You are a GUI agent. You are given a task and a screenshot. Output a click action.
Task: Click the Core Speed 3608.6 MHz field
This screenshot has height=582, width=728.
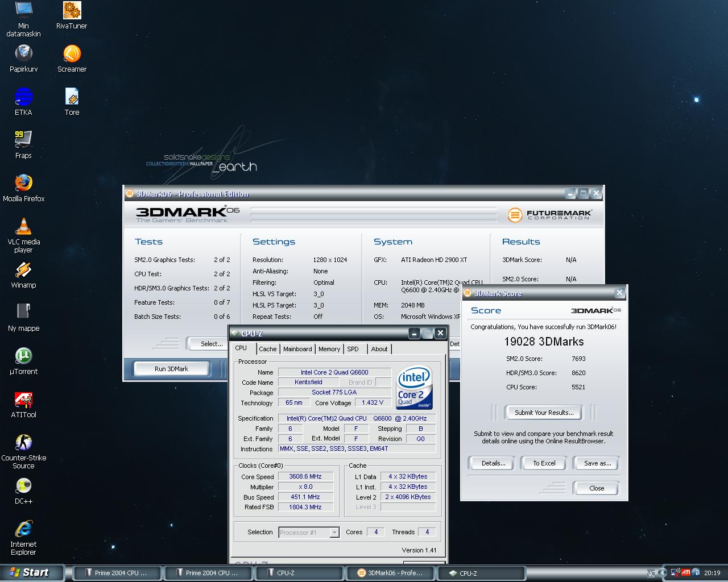tap(305, 477)
